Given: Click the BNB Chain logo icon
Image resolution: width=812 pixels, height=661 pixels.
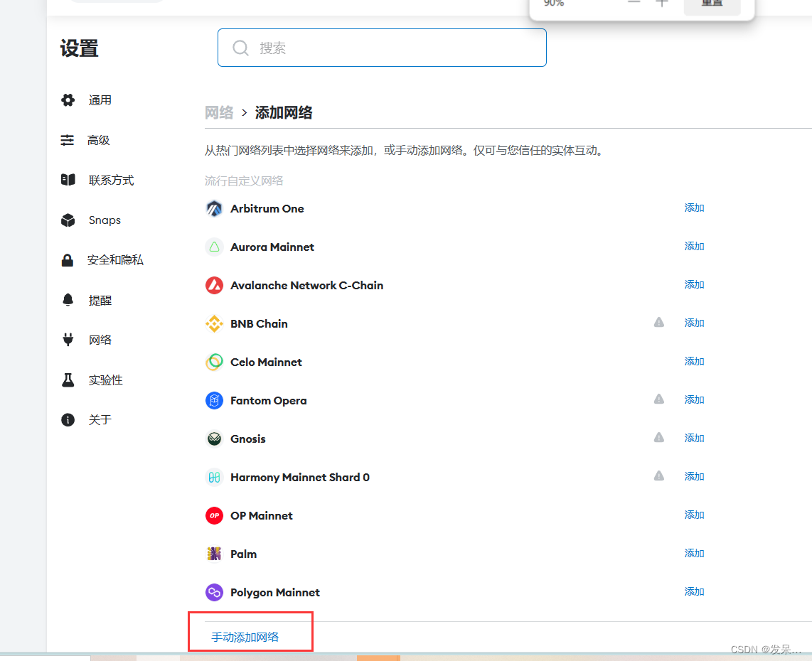Looking at the screenshot, I should pos(215,323).
